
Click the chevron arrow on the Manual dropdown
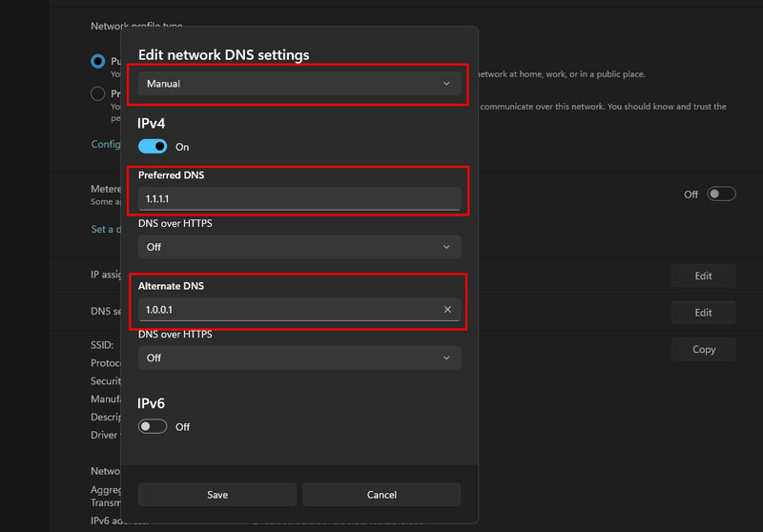(x=446, y=84)
